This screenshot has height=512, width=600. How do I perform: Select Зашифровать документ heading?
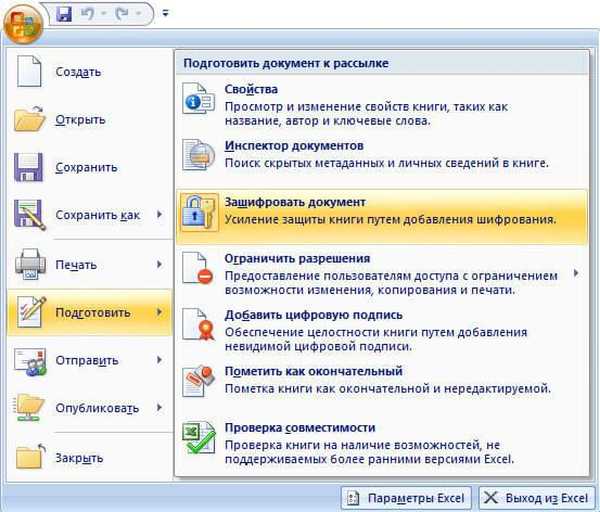point(295,202)
